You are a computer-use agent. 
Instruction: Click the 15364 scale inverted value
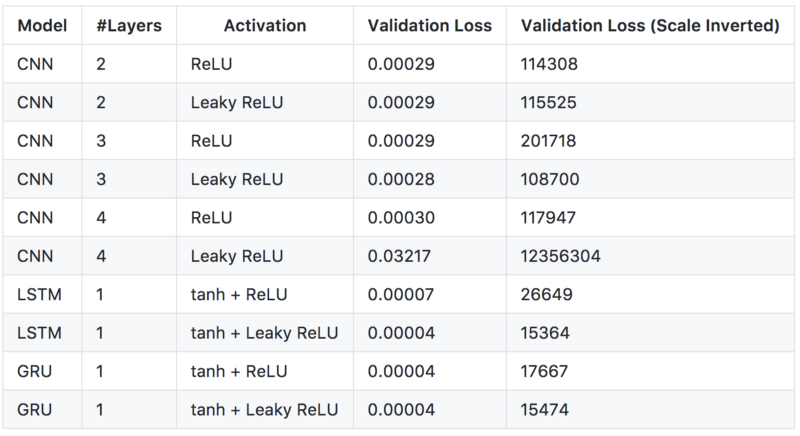(545, 334)
